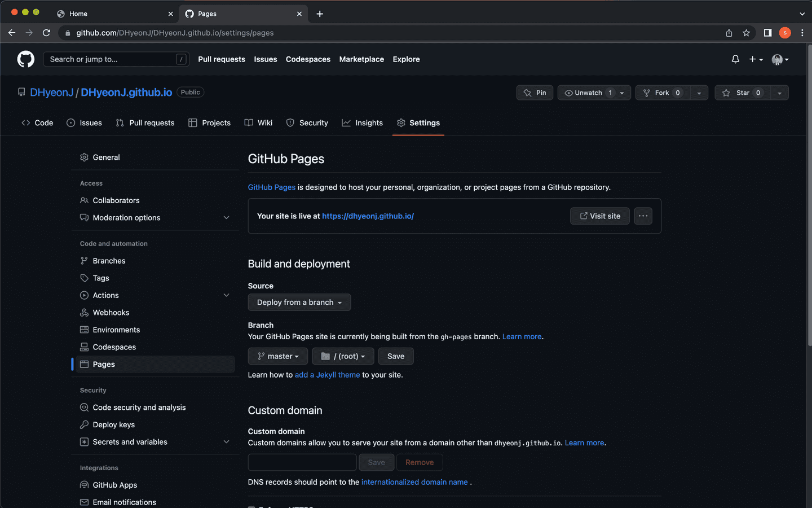The image size is (812, 508).
Task: Switch to the Projects tab
Action: click(x=209, y=122)
